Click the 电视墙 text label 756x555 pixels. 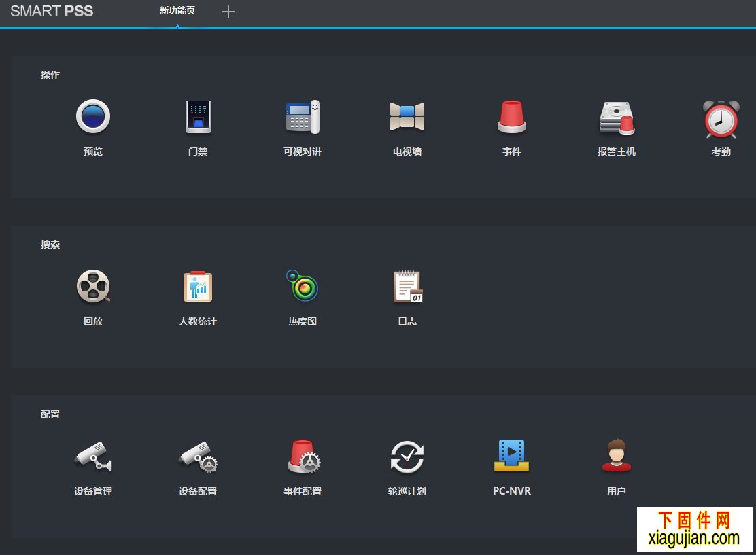[x=407, y=151]
